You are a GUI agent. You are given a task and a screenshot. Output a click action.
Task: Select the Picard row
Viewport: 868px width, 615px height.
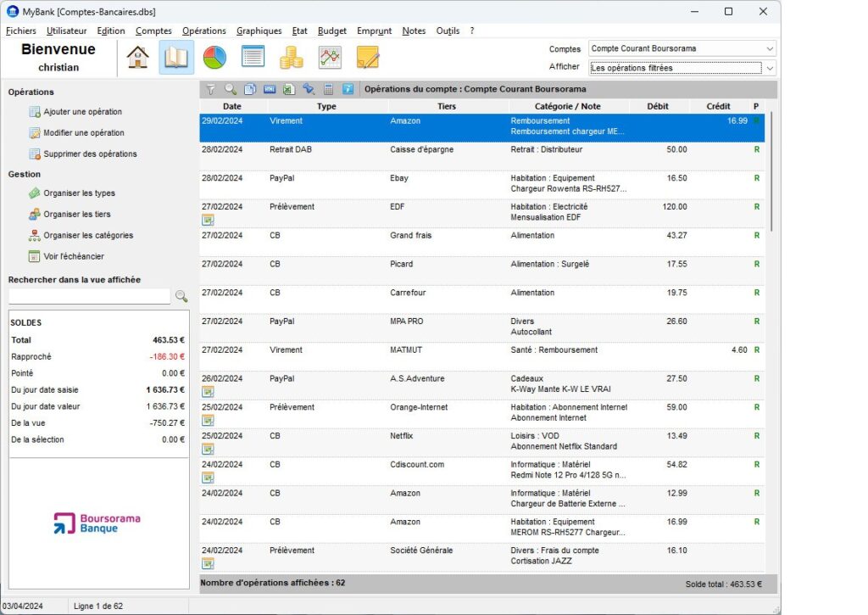click(481, 271)
